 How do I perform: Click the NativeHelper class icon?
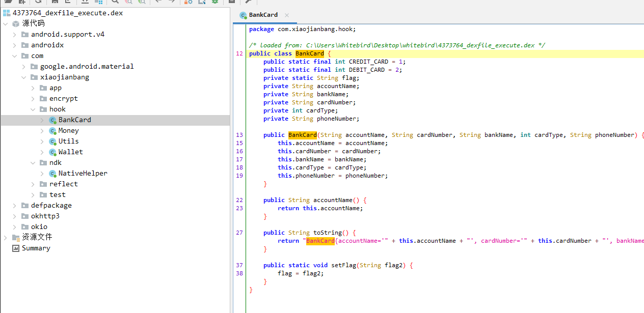[x=52, y=174]
